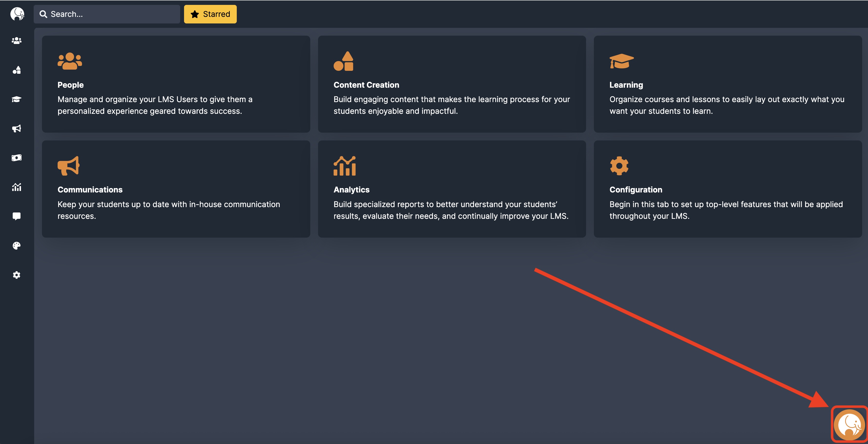Open the Communications megaphone sidebar icon
Screen dimensions: 868x444
pos(17,128)
